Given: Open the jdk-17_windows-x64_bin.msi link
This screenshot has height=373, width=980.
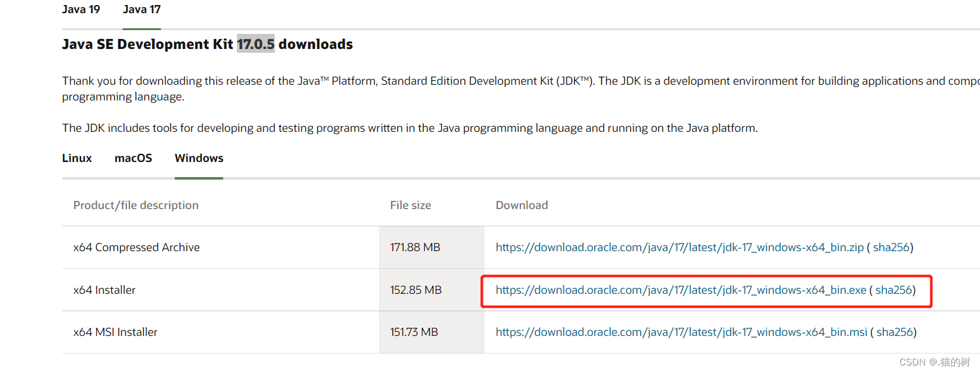Looking at the screenshot, I should 680,332.
